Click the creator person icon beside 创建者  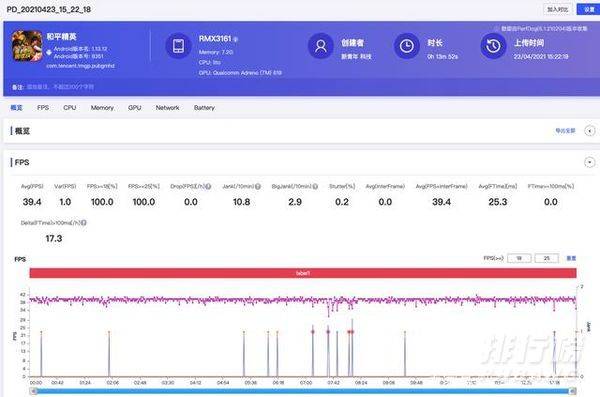click(x=321, y=46)
